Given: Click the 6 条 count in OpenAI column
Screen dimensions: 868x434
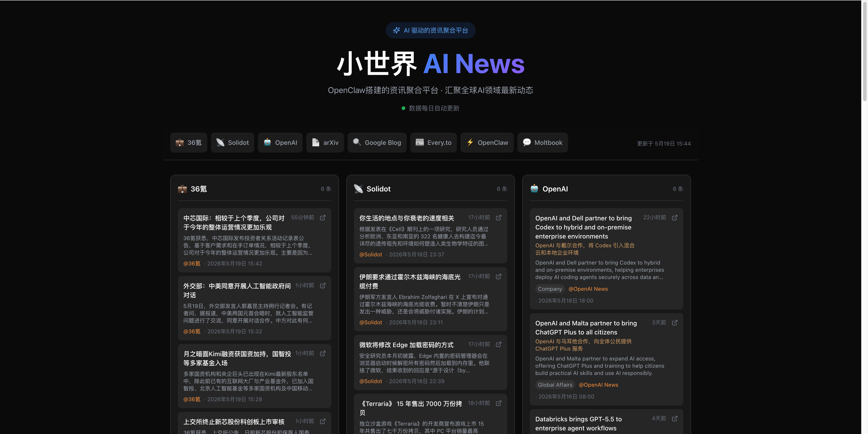Looking at the screenshot, I should pyautogui.click(x=678, y=189).
